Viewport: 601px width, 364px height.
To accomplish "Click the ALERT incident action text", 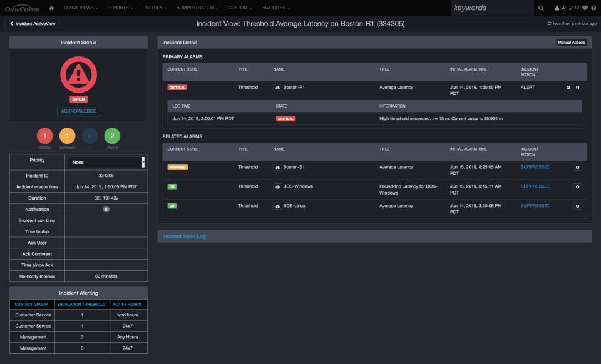I will pos(527,88).
